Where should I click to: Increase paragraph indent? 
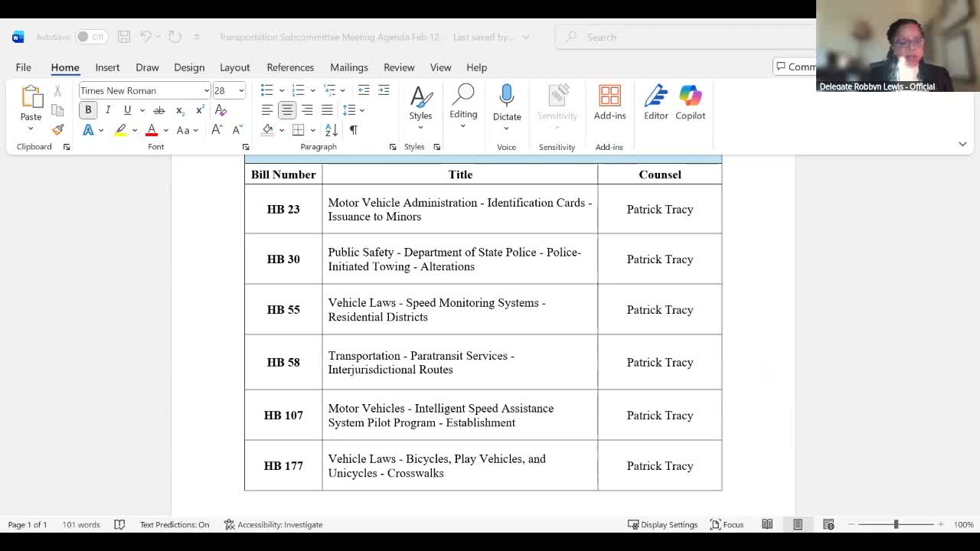384,90
